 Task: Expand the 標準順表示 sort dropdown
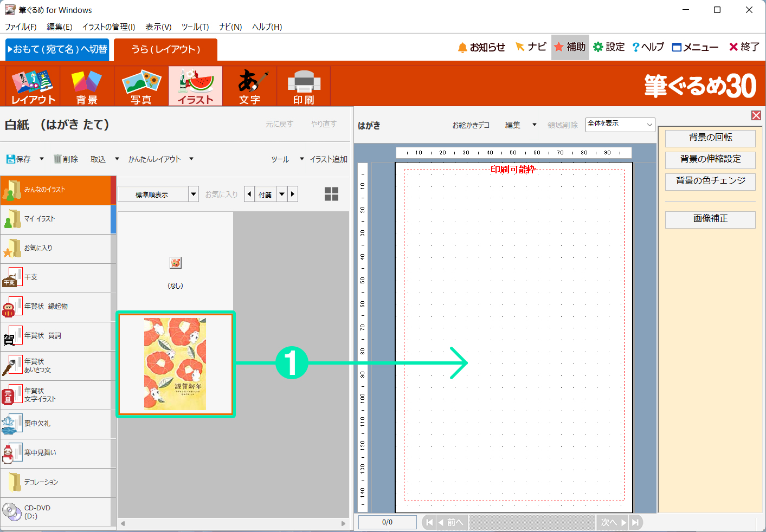(194, 194)
